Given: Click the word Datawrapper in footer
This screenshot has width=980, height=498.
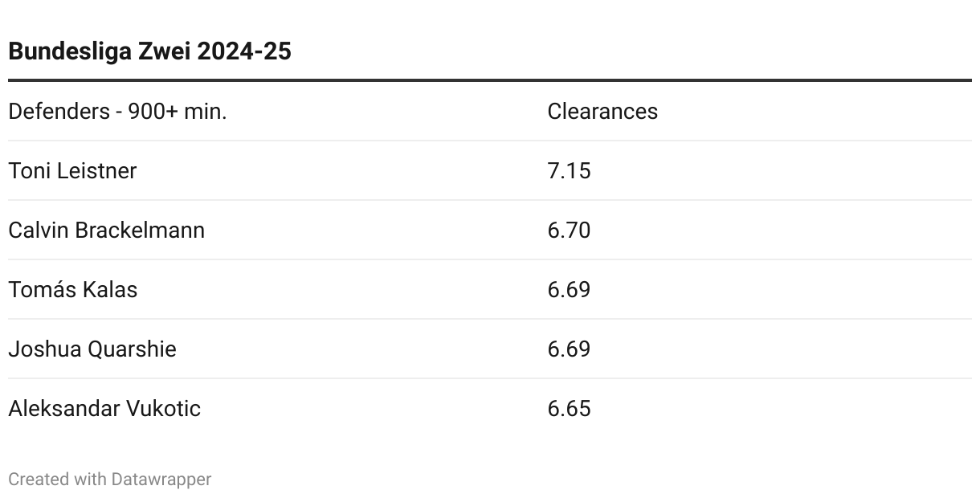Looking at the screenshot, I should 161,479.
